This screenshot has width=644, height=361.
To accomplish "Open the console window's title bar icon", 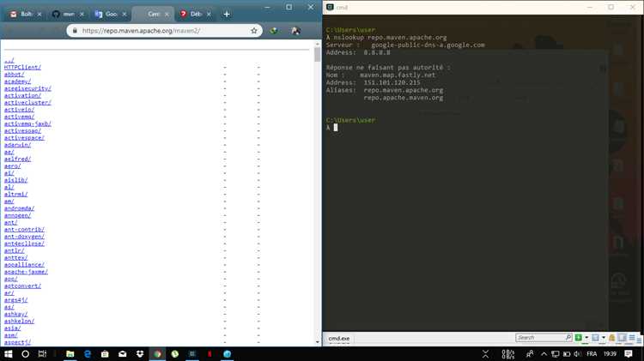I will tap(330, 7).
